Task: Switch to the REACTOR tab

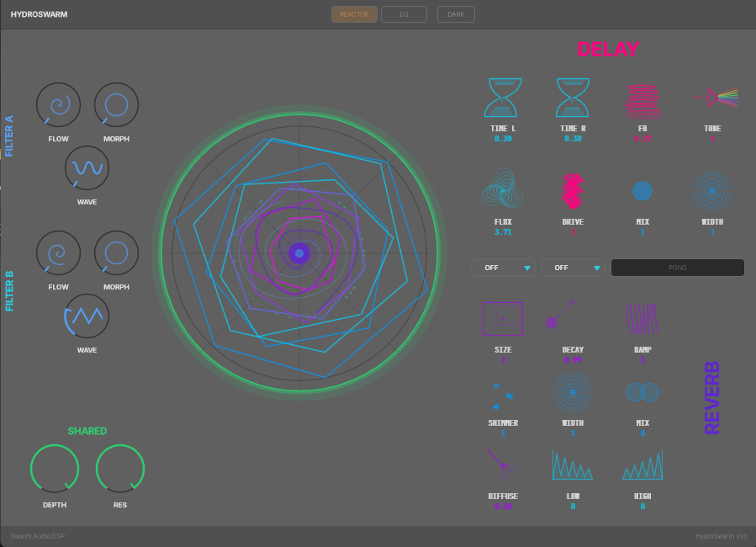Action: pyautogui.click(x=354, y=14)
